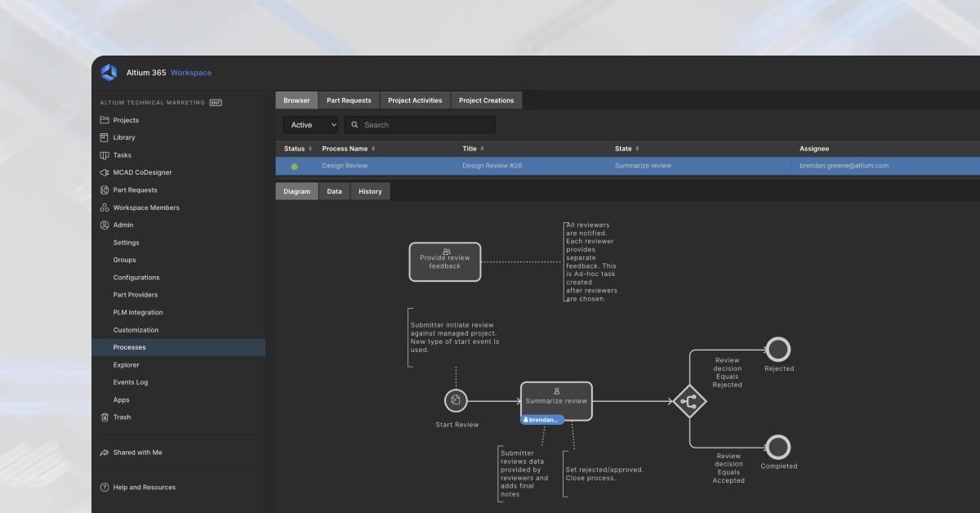Click the green status dot of Design Review
Screen dimensions: 980x513
click(294, 167)
